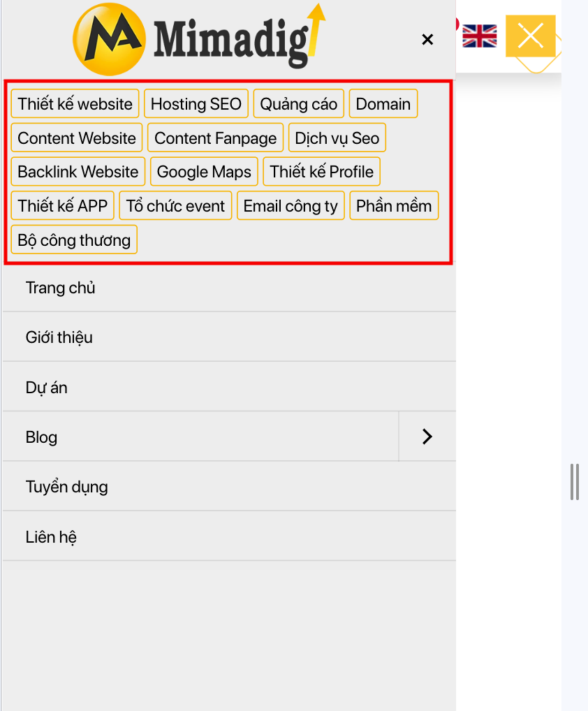Click the Thiết kế website tag
The image size is (588, 711).
pos(75,104)
